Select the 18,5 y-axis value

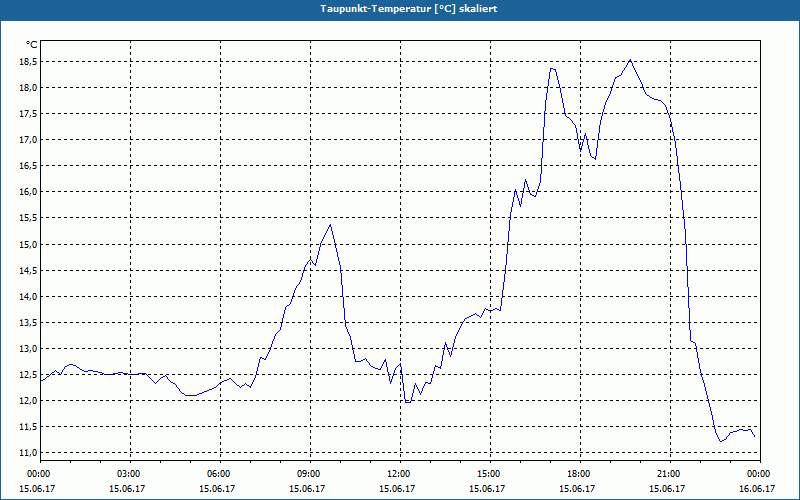click(29, 62)
